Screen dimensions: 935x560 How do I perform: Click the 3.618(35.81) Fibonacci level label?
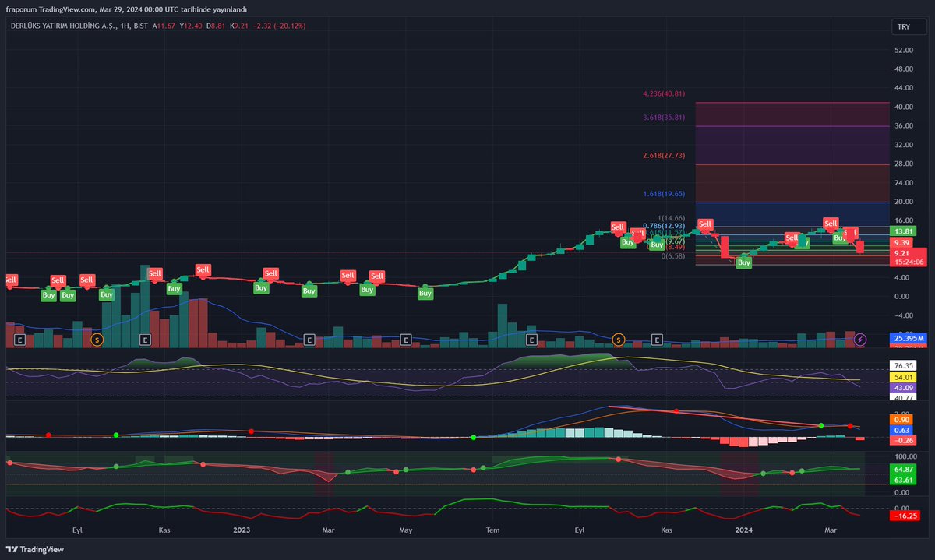click(x=664, y=118)
